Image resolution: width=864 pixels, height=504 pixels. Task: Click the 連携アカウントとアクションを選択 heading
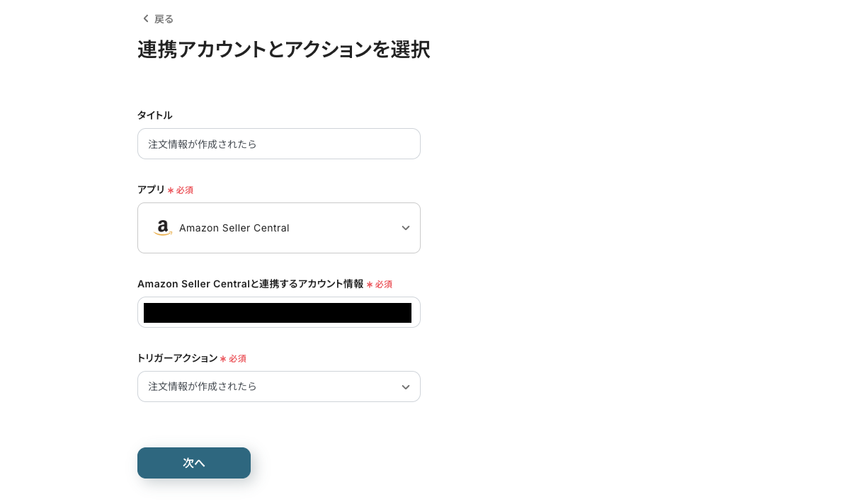pyautogui.click(x=283, y=50)
